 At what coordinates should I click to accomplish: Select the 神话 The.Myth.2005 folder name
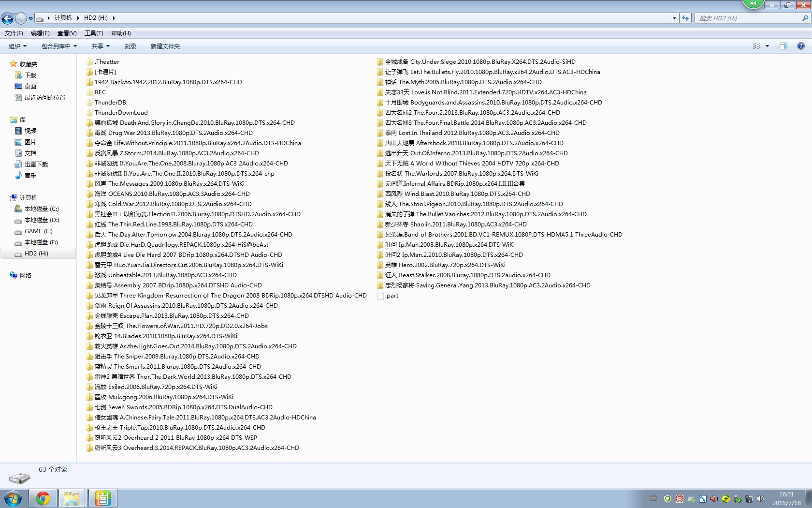click(464, 82)
